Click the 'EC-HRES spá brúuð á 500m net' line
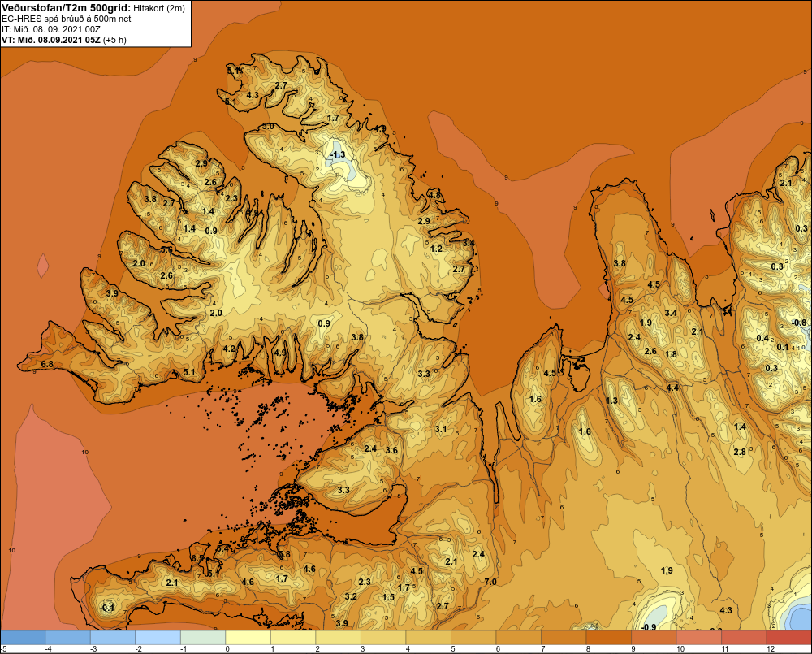 [67, 19]
